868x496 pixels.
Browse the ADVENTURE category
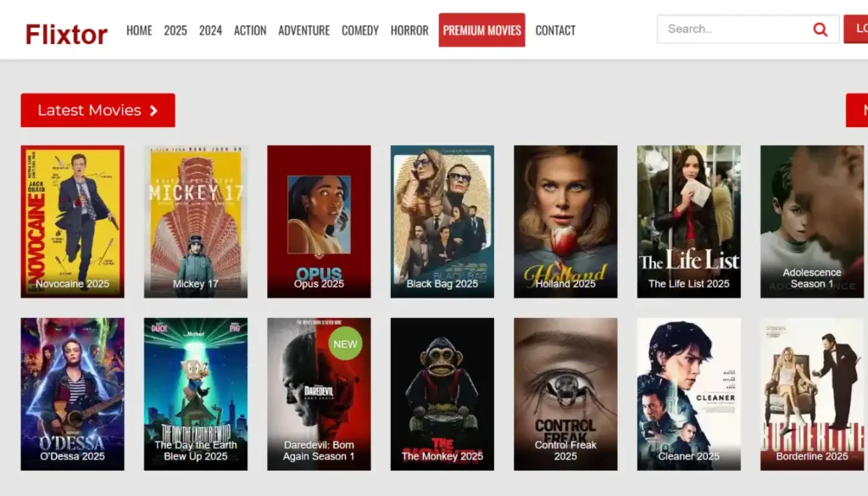point(304,30)
